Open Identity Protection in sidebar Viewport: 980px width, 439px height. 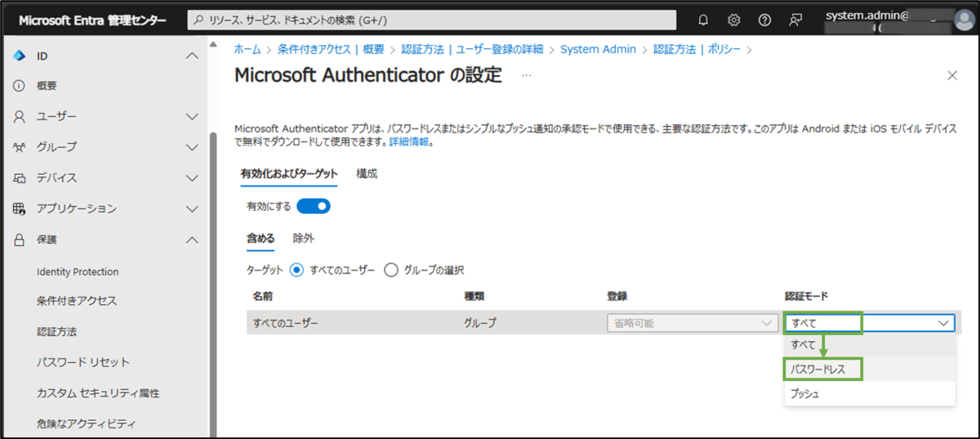78,272
